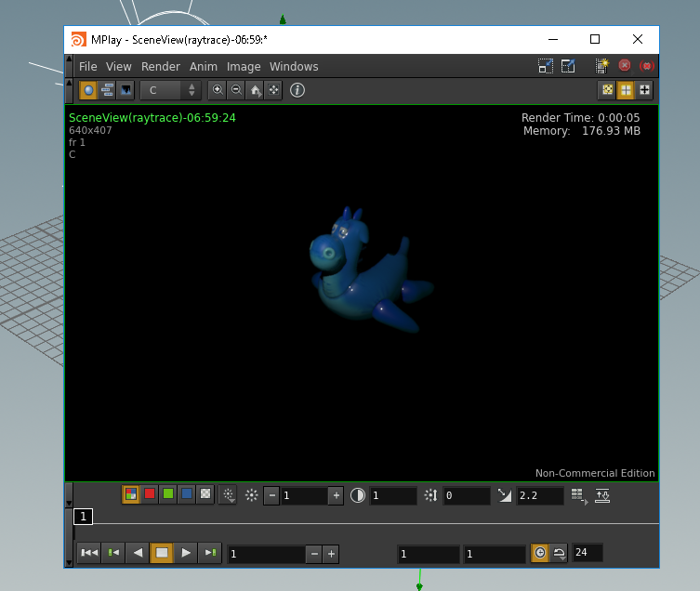
Task: Open the Windows menu
Action: point(294,67)
